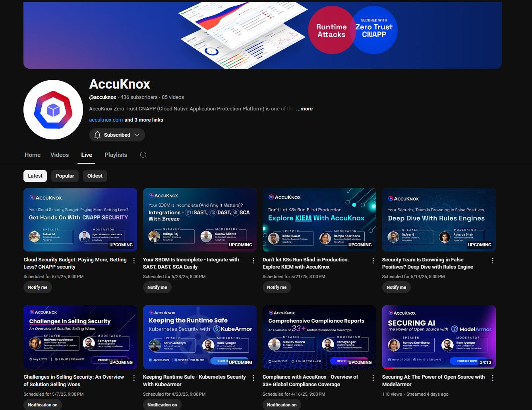This screenshot has height=410, width=532.
Task: Open options menu for Compliance with AccuKnox video
Action: pos(373,378)
